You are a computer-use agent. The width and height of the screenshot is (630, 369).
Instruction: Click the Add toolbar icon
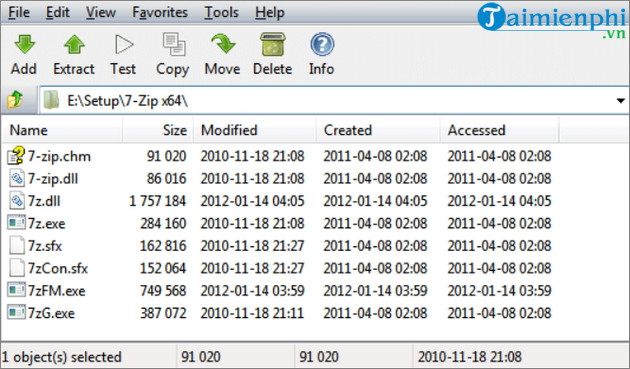point(25,44)
